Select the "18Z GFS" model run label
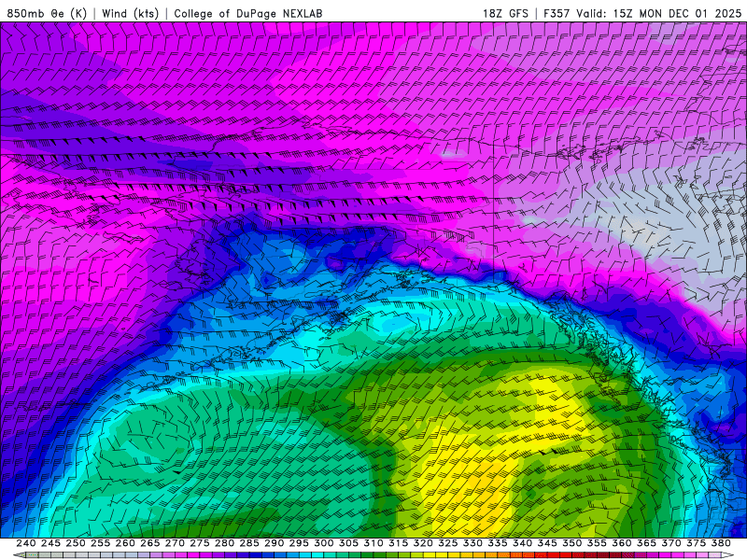This screenshot has width=747, height=560. pyautogui.click(x=505, y=13)
